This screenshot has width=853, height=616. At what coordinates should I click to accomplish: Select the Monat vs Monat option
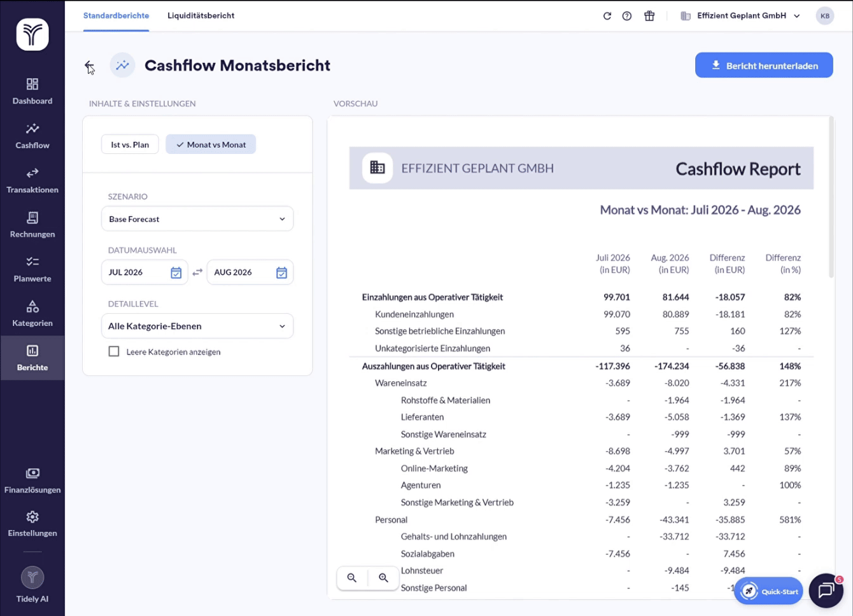pos(211,144)
